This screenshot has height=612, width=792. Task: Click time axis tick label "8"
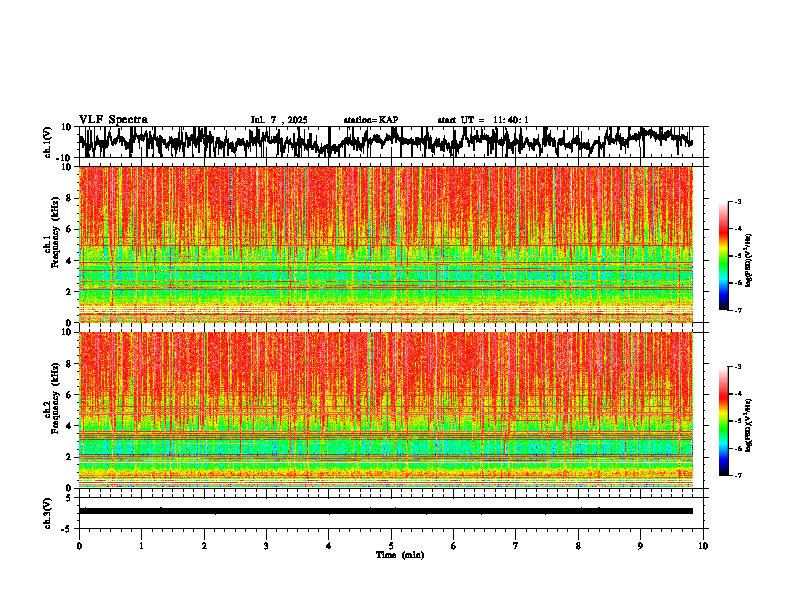[578, 546]
